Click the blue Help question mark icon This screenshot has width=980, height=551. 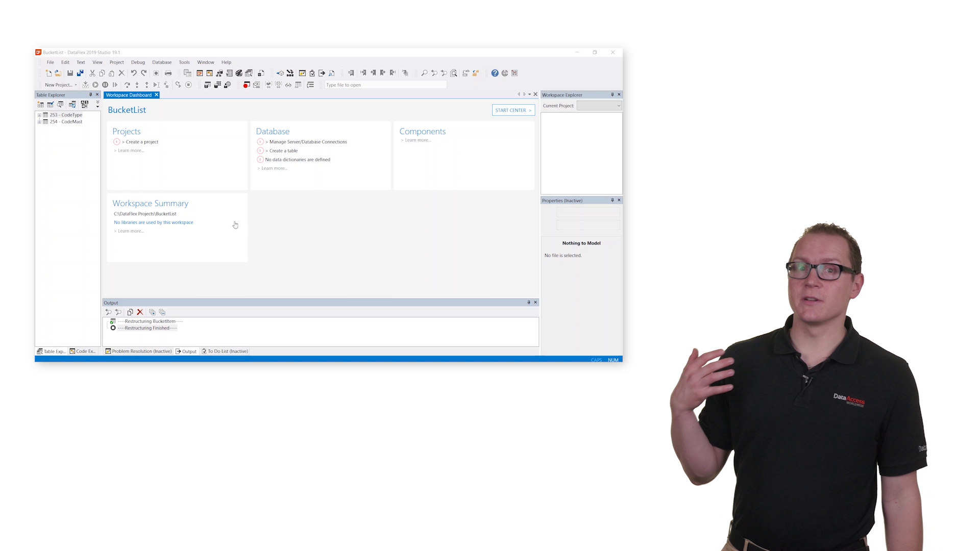(x=495, y=73)
